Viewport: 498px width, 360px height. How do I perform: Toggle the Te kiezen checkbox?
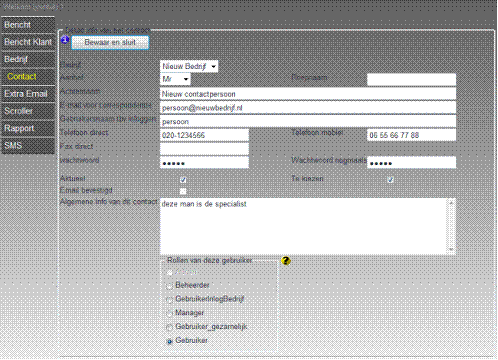390,180
